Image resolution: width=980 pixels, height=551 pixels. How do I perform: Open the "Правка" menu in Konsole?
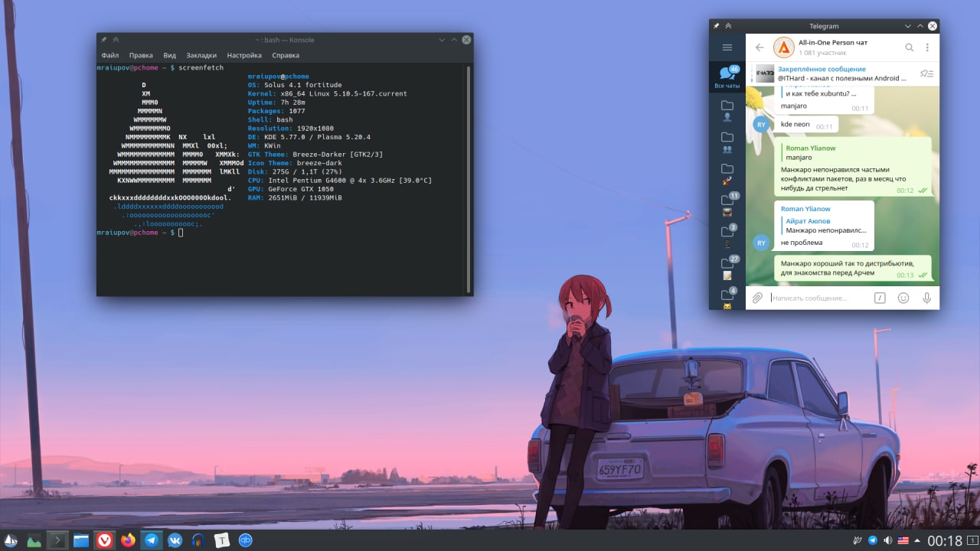click(141, 55)
